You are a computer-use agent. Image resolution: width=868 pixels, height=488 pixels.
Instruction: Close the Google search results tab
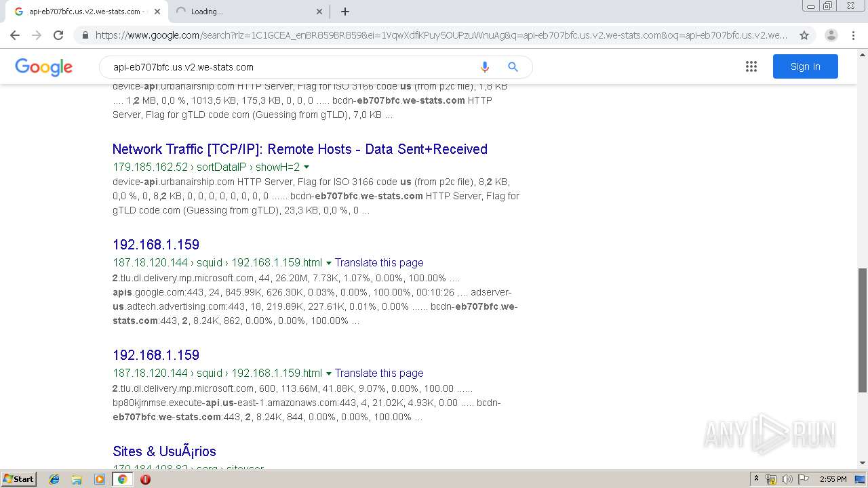[157, 12]
